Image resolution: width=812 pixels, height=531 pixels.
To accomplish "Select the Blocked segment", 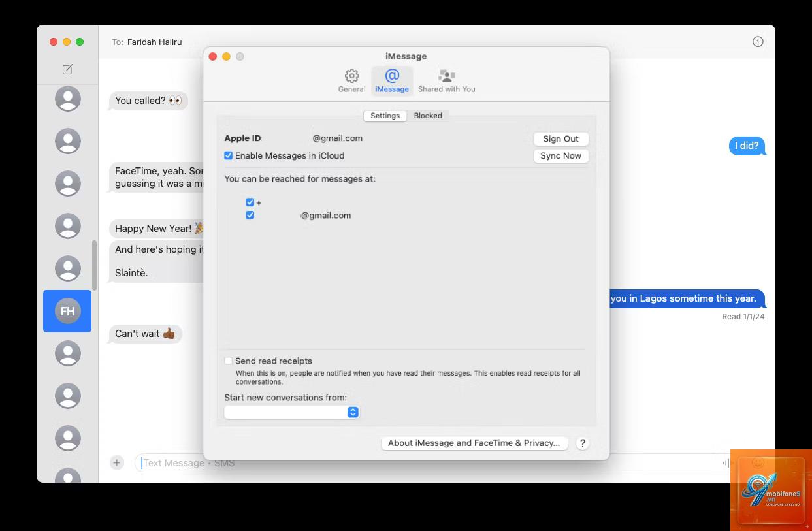I will 428,116.
